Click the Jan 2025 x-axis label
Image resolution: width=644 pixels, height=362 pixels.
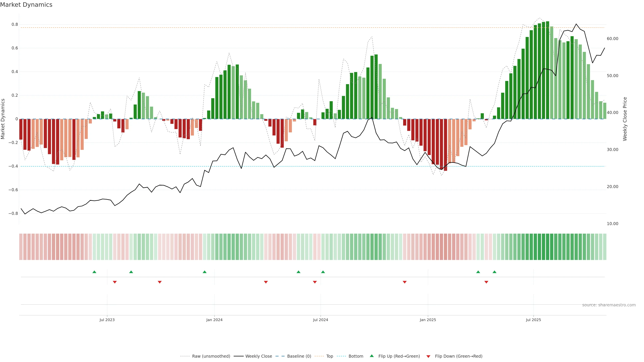point(428,320)
